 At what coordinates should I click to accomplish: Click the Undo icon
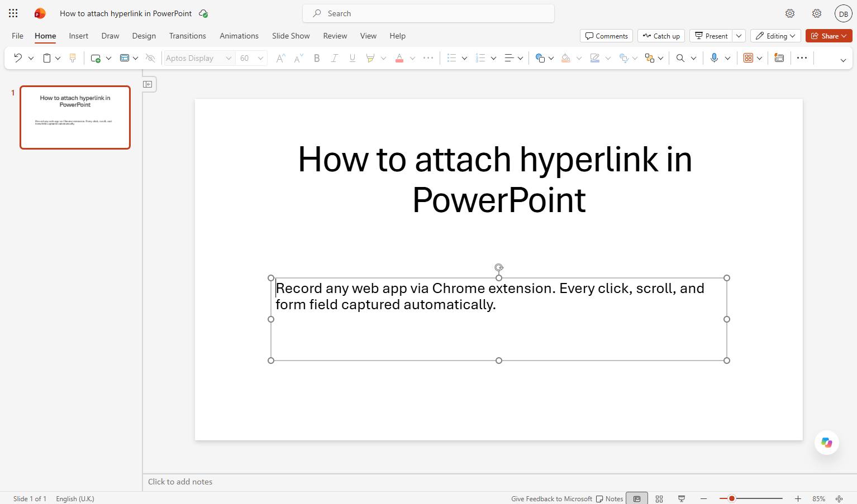(18, 58)
